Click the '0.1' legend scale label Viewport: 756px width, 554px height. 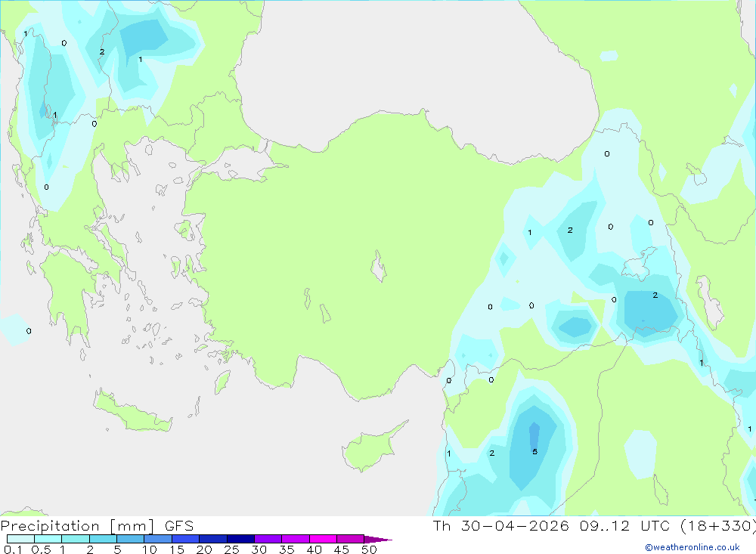pos(13,549)
